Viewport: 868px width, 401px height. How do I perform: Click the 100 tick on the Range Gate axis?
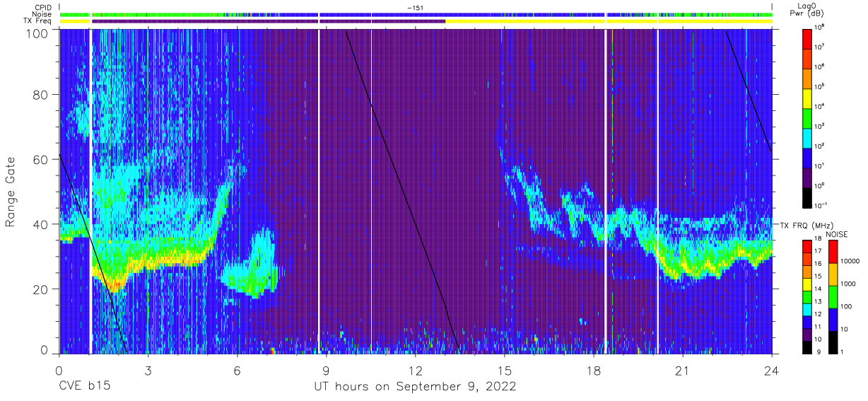[x=37, y=33]
